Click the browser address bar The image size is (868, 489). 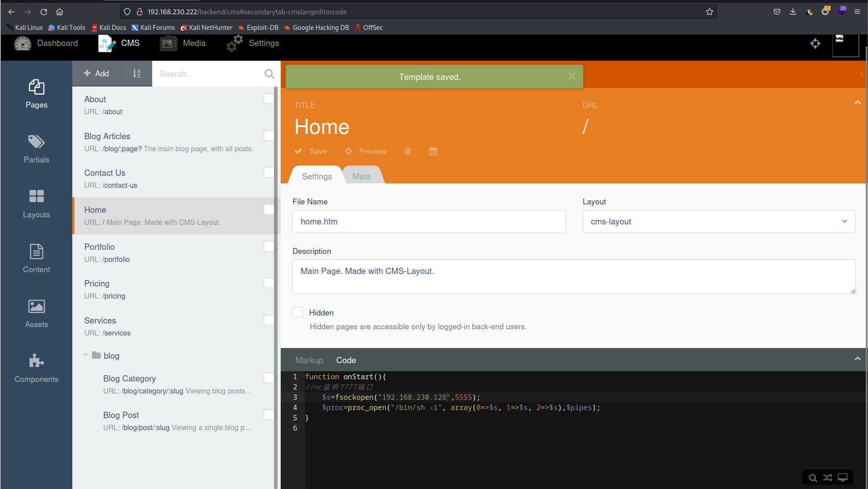pyautogui.click(x=419, y=12)
